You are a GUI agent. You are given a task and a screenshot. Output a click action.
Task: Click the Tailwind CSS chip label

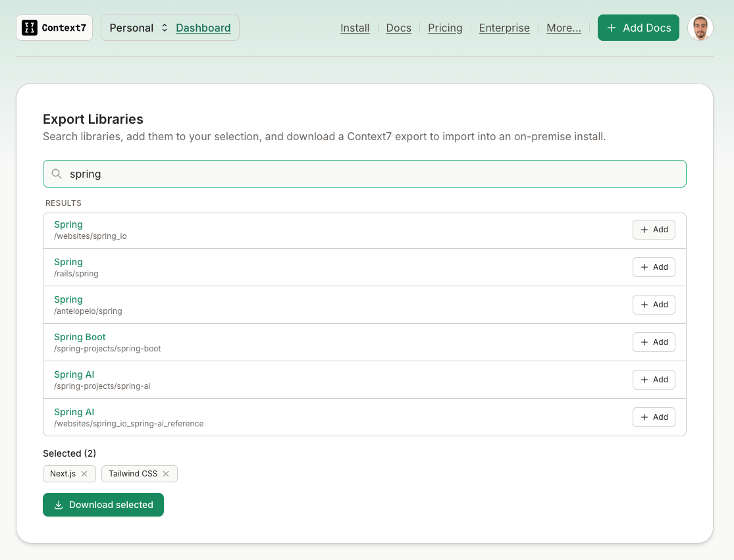133,473
